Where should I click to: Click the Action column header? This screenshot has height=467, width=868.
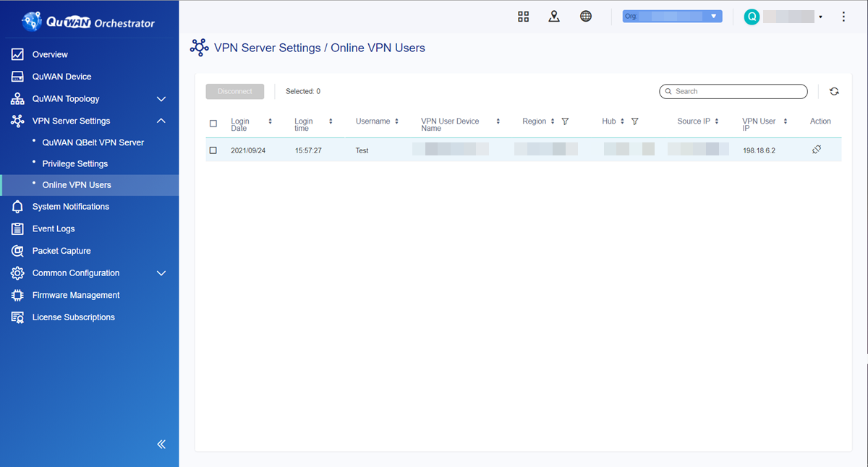[x=820, y=121]
